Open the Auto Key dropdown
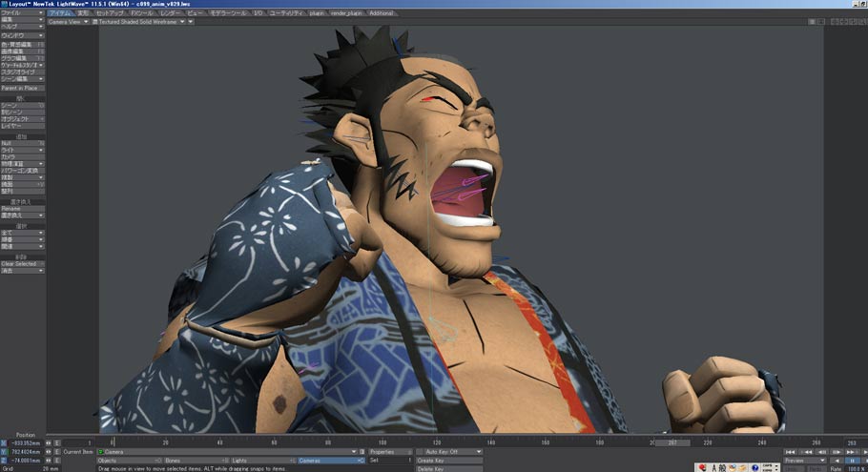The image size is (868, 472). (448, 452)
